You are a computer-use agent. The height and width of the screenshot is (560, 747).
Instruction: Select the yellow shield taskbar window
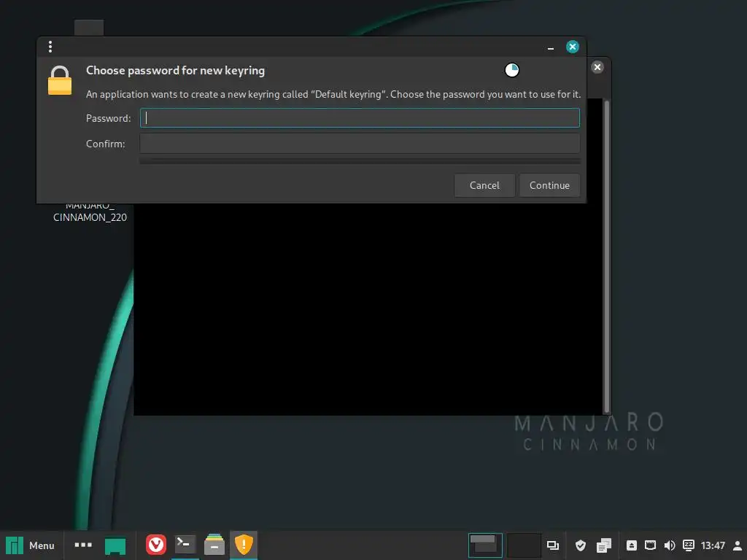(x=244, y=544)
